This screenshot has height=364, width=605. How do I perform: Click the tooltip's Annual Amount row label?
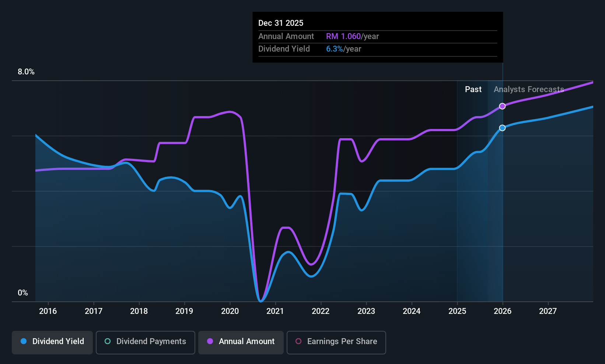click(286, 36)
